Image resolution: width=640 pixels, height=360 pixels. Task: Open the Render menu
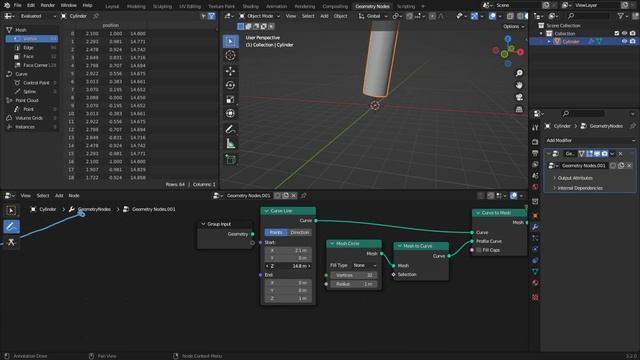47,5
